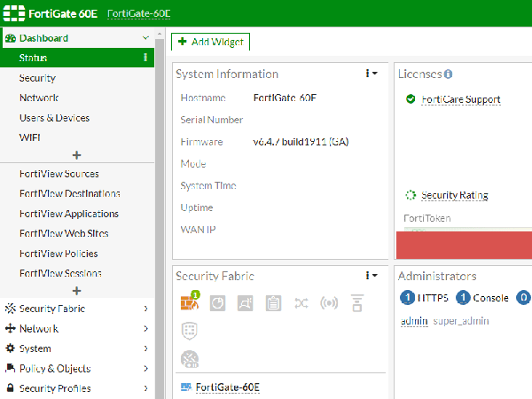Click the Hostname value FortiGate-60E

click(x=285, y=98)
